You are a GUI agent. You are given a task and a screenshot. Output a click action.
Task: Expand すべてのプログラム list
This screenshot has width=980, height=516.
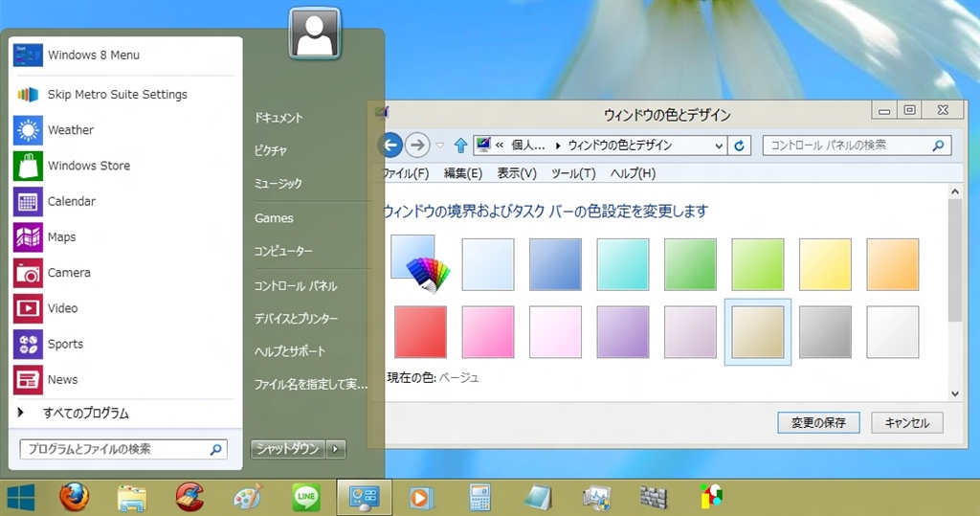(x=85, y=414)
